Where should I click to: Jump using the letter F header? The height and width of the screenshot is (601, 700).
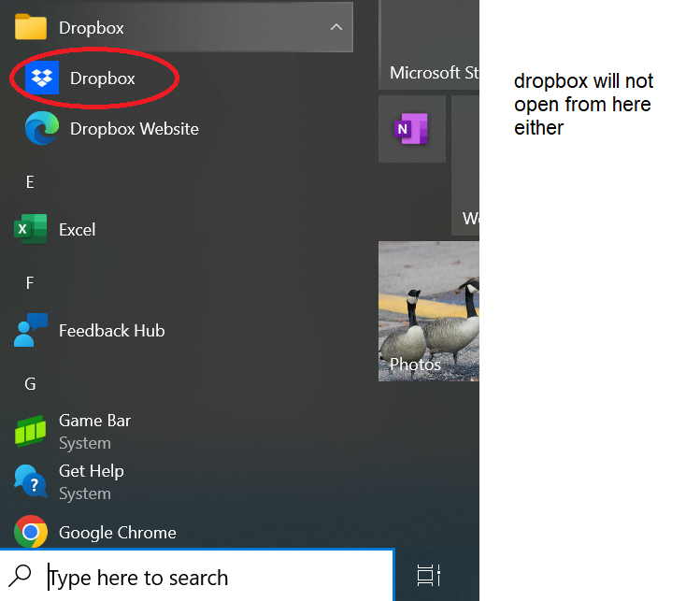(x=30, y=283)
